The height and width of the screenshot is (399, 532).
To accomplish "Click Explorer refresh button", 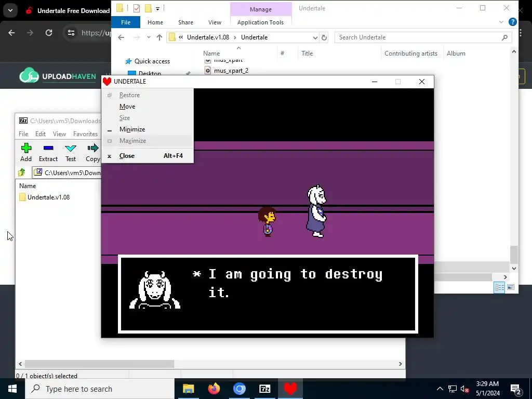I will click(324, 37).
